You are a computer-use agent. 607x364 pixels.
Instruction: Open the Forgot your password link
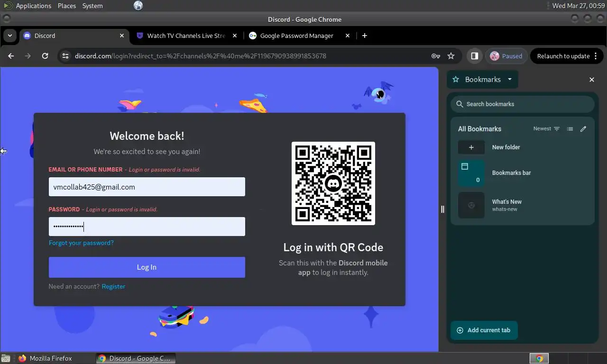coord(81,243)
